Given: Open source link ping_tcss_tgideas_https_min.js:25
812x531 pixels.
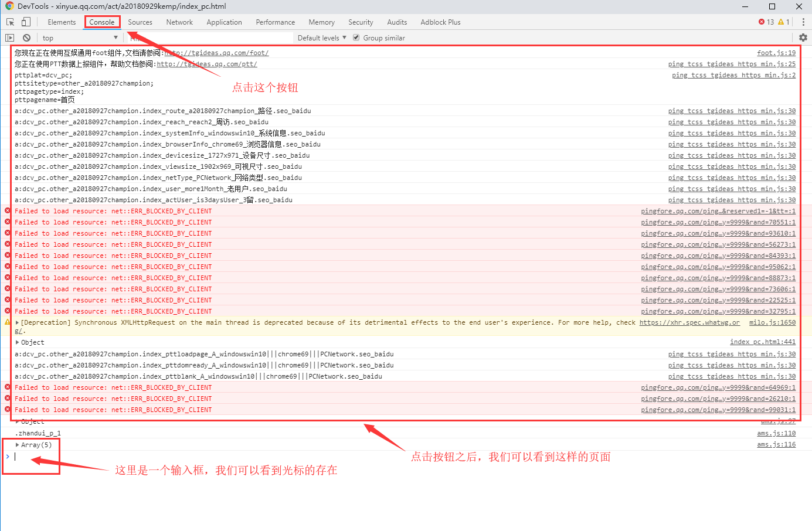Looking at the screenshot, I should [732, 64].
